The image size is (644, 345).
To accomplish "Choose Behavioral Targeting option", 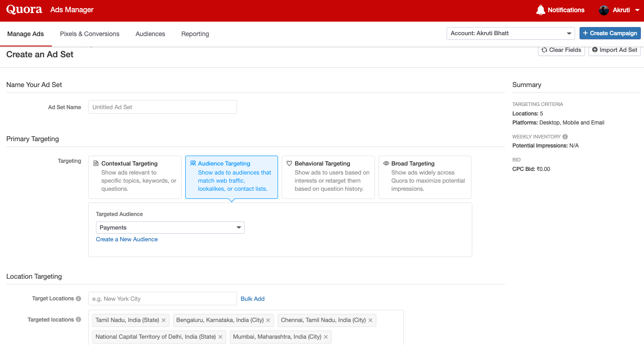I will point(328,177).
